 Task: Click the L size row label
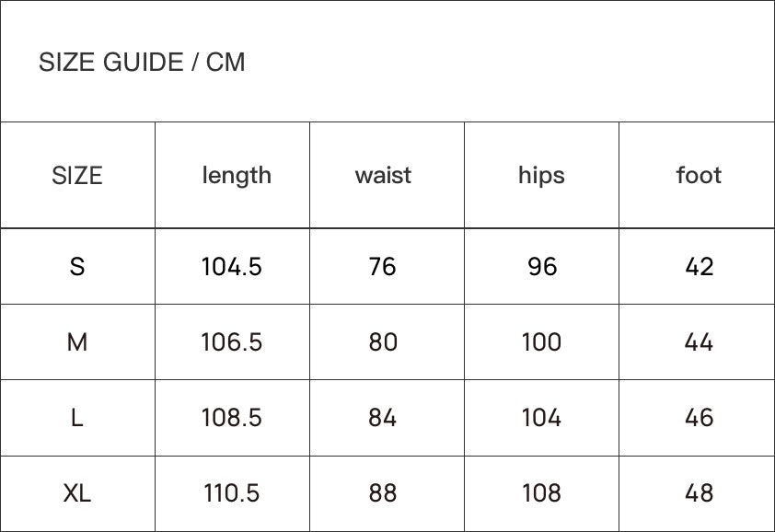tap(77, 418)
